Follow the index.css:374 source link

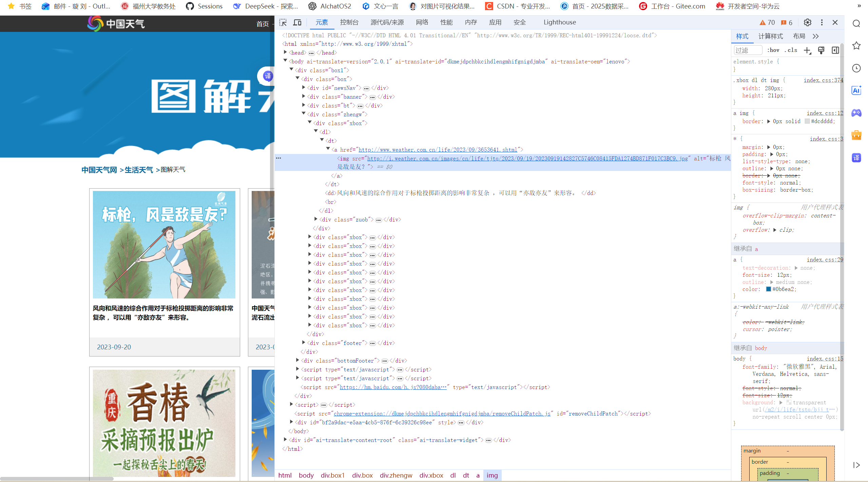(x=823, y=80)
